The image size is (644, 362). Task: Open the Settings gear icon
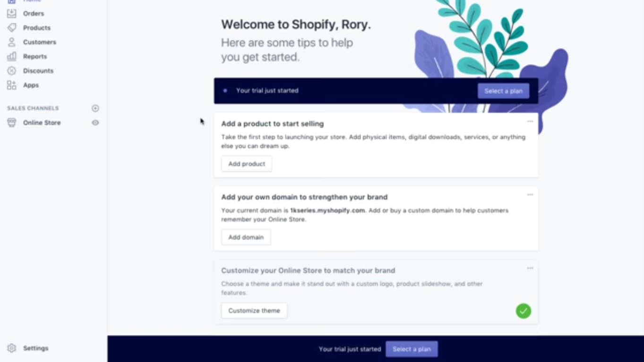[x=11, y=348]
